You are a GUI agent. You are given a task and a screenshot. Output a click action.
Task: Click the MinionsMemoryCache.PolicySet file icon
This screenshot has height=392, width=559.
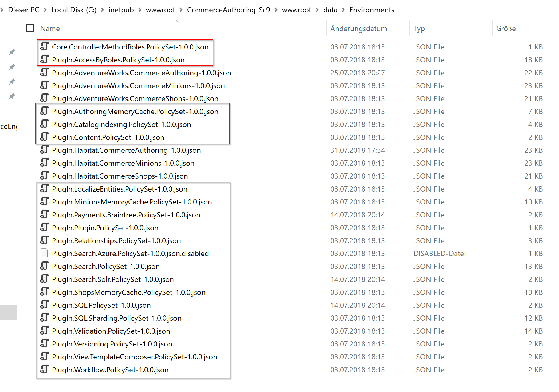pyautogui.click(x=45, y=201)
